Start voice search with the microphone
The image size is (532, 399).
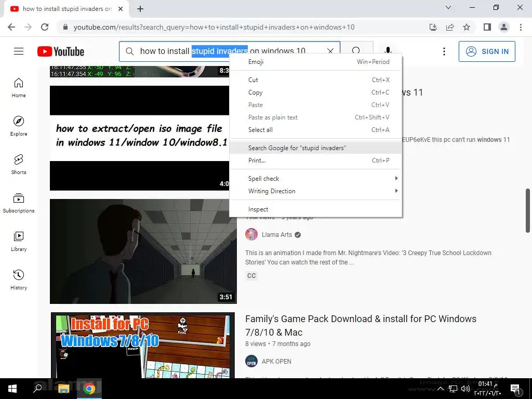click(388, 50)
